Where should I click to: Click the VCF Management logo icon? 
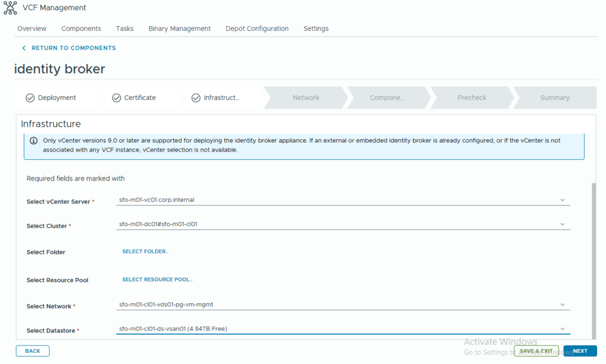coord(10,8)
